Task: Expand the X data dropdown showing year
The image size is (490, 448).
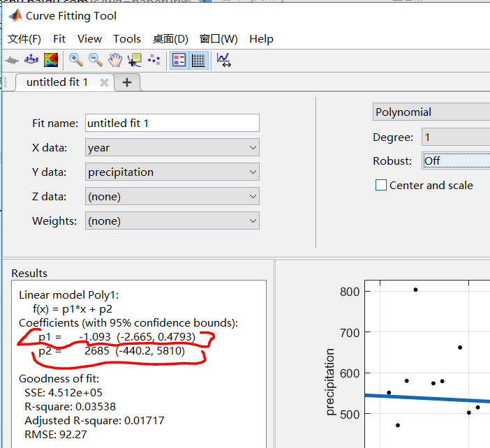Action: pyautogui.click(x=172, y=148)
